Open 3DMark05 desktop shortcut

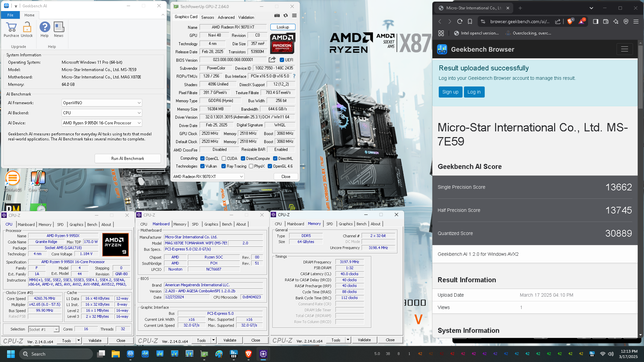click(12, 181)
